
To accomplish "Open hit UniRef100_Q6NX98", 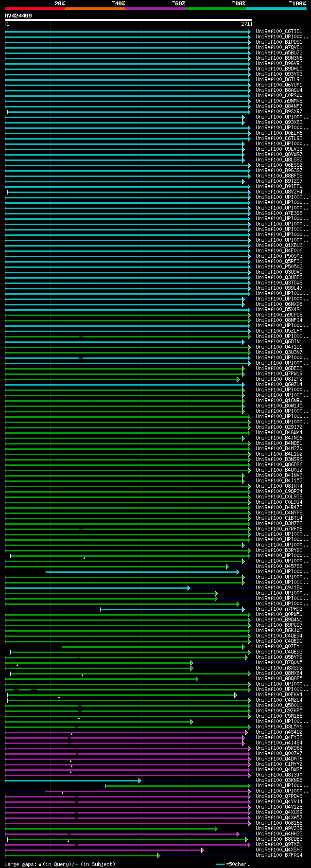I will [279, 304].
